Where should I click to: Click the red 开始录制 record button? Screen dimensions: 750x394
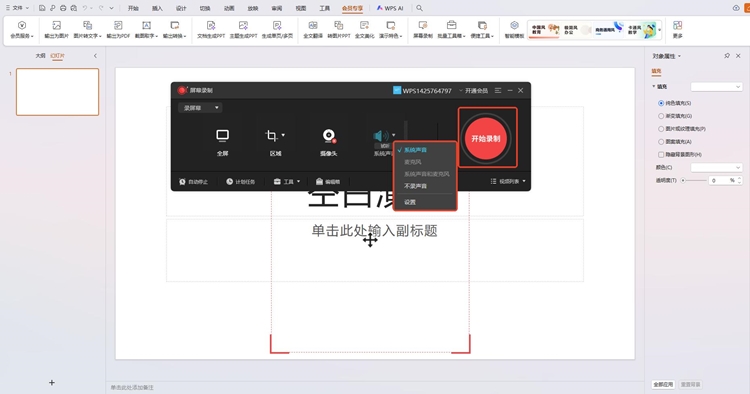pyautogui.click(x=485, y=139)
